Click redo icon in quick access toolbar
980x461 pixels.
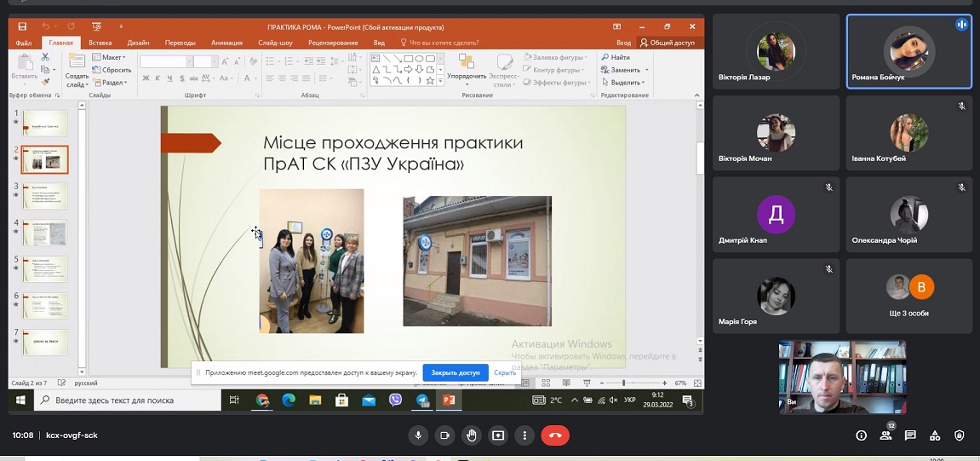tap(71, 27)
